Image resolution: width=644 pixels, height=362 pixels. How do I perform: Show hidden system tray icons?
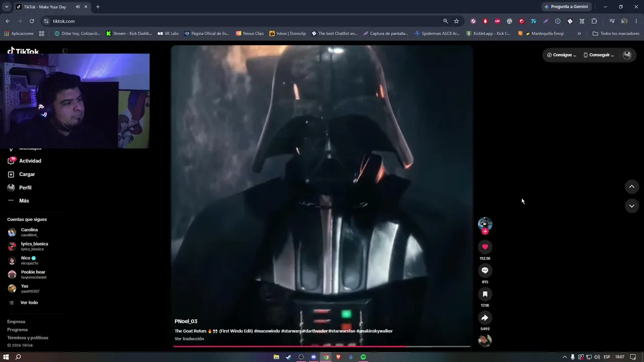tap(565, 357)
